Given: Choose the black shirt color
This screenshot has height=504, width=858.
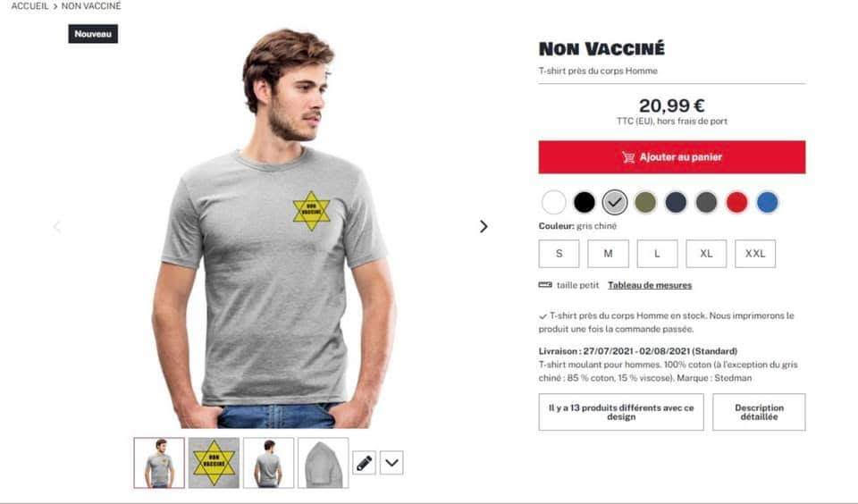Looking at the screenshot, I should coord(584,203).
